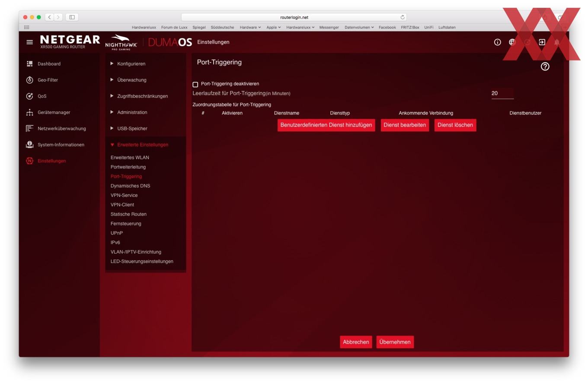Open Dynamisches DNS page
588x384 pixels.
(x=130, y=186)
